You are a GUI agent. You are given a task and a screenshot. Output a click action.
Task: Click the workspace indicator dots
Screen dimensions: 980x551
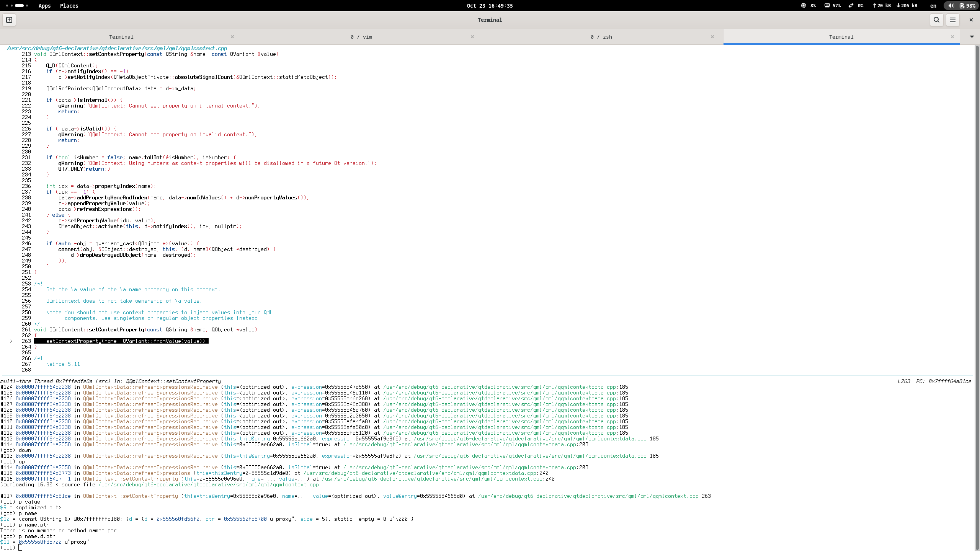click(17, 6)
